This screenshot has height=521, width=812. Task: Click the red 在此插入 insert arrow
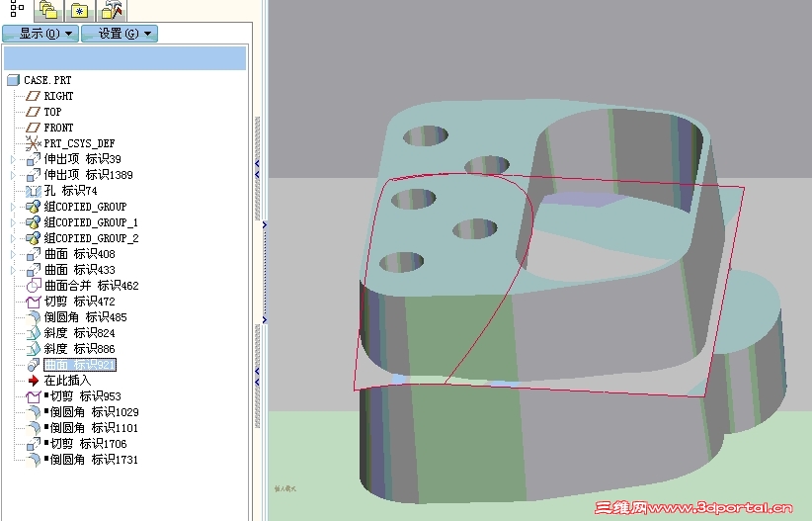pyautogui.click(x=34, y=381)
